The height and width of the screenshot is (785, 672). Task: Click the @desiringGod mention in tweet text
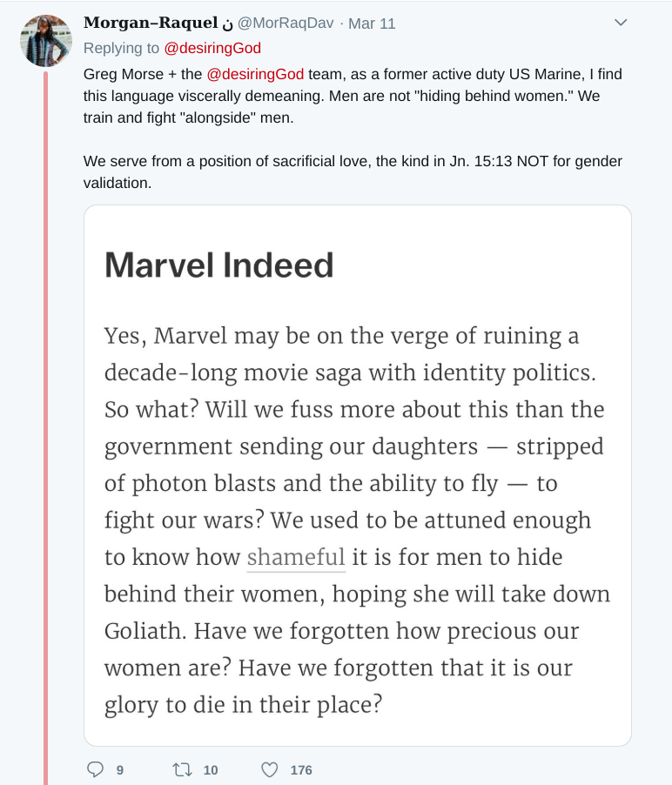(x=255, y=74)
